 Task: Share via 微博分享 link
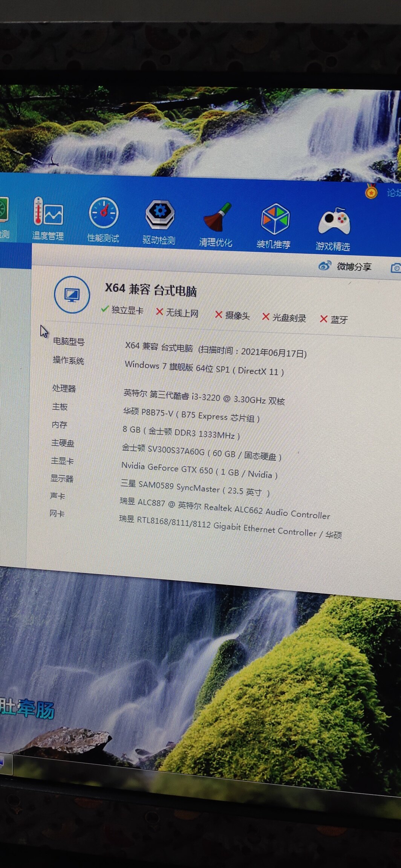345,266
